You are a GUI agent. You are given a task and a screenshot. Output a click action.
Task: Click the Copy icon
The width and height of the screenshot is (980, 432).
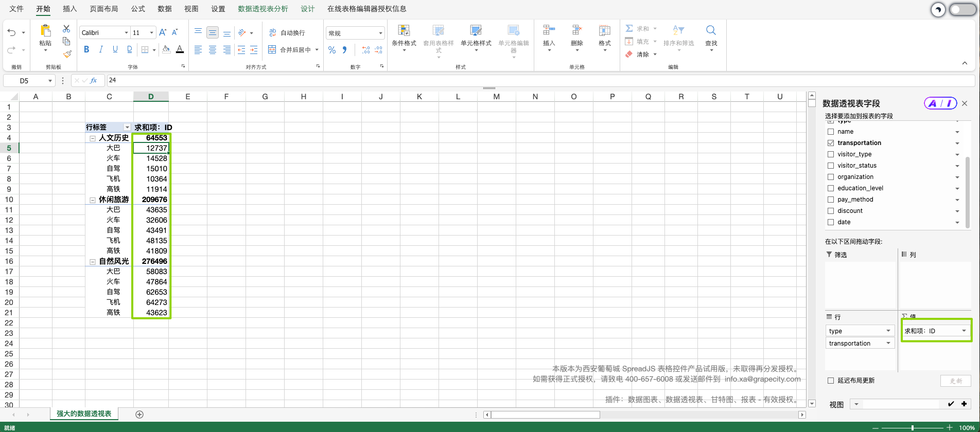tap(66, 41)
